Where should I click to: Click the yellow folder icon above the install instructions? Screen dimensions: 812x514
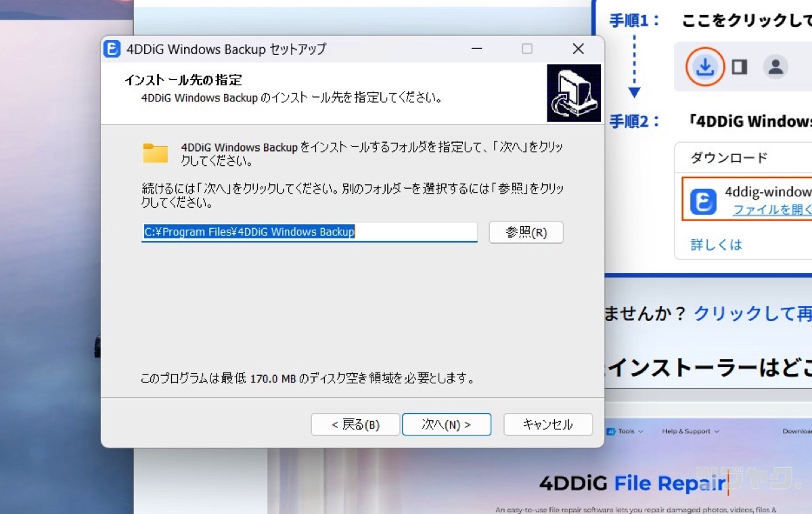point(155,153)
